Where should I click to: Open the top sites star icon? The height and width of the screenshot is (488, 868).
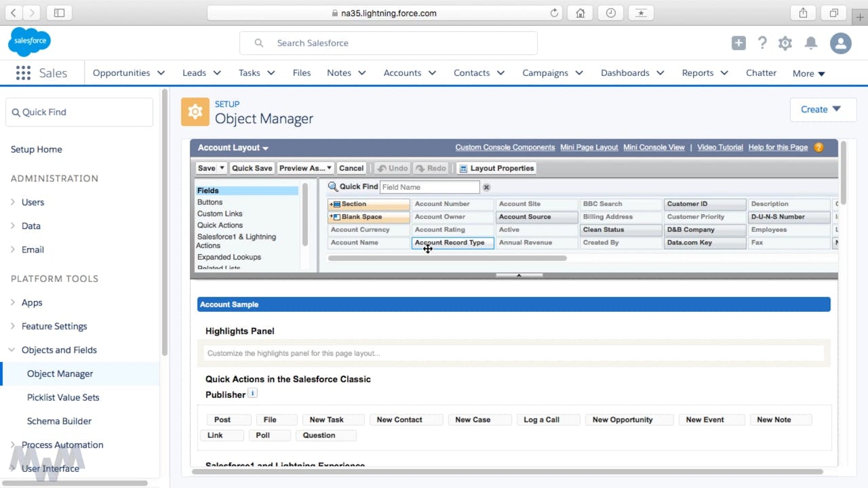641,13
